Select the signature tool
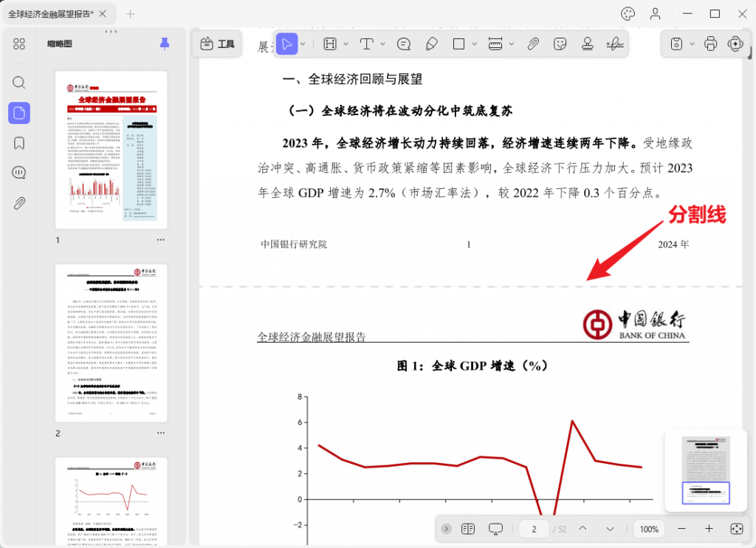Viewport: 756px width, 548px height. coord(615,44)
